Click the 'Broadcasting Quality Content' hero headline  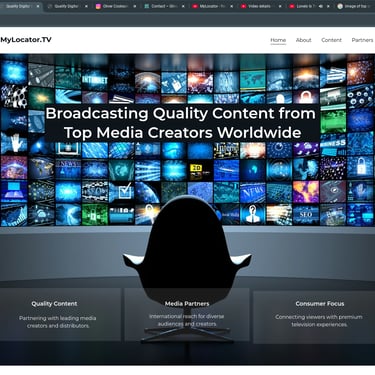(x=181, y=123)
